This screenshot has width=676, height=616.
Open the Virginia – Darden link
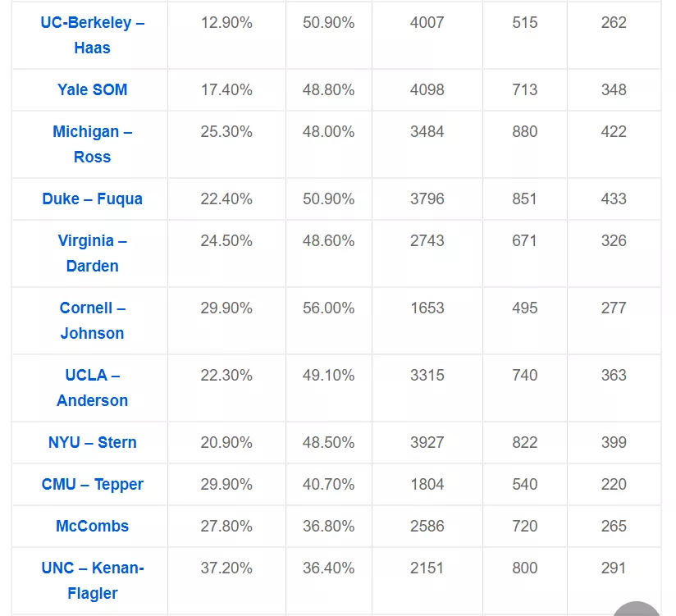click(x=92, y=253)
